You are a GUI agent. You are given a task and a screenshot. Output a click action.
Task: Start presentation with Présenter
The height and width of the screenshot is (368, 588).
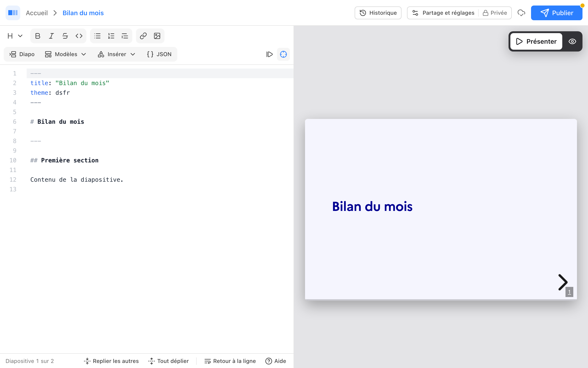[536, 41]
